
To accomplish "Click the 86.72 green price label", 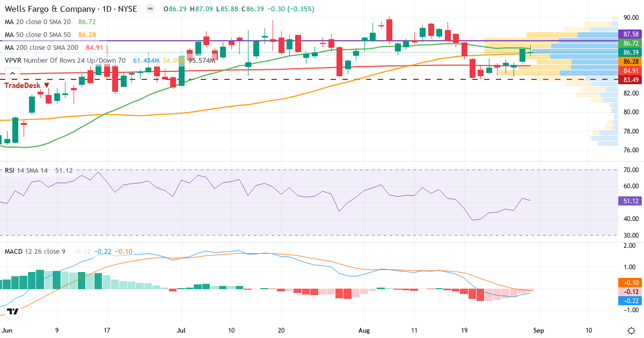I will coord(630,43).
